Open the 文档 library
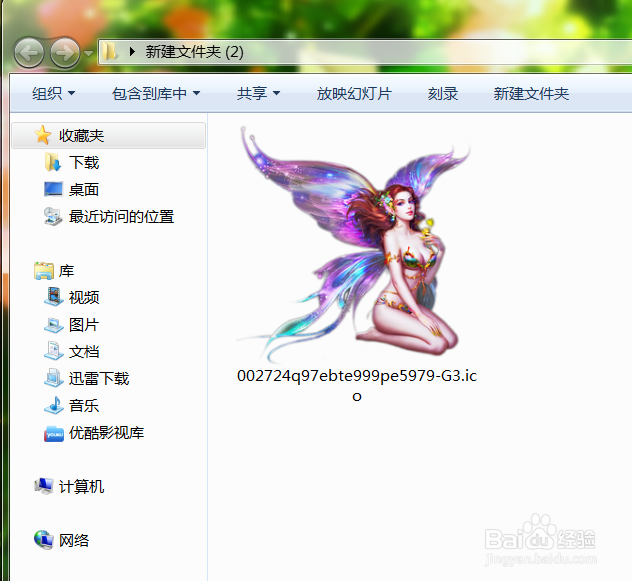The height and width of the screenshot is (581, 632). point(84,352)
